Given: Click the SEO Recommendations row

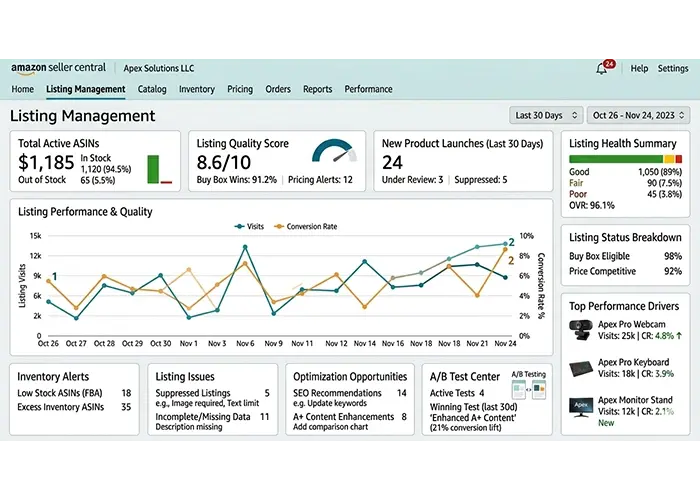Looking at the screenshot, I should click(350, 393).
